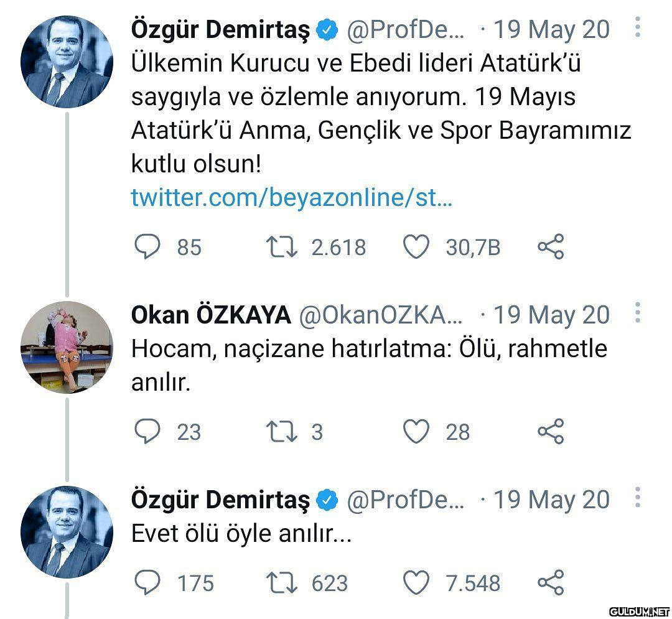Reply to Okan ÖZKAYA's tweet
672x619 pixels.
(x=147, y=431)
